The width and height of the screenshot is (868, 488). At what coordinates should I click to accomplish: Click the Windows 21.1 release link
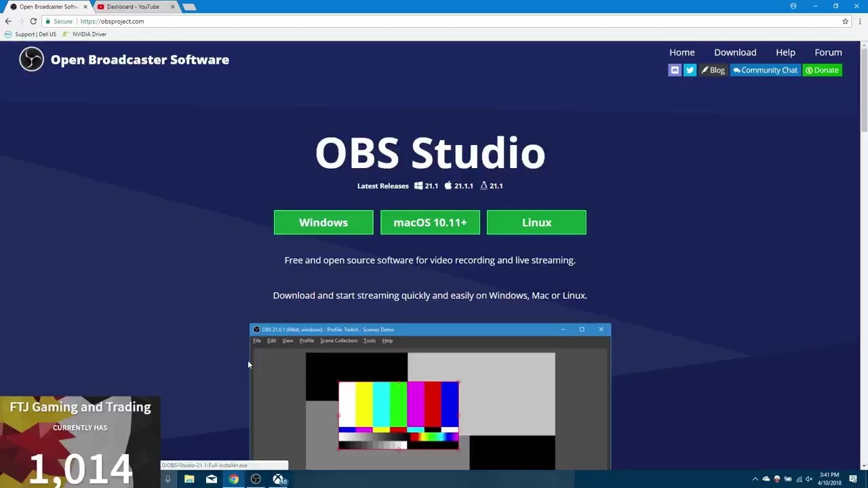427,186
